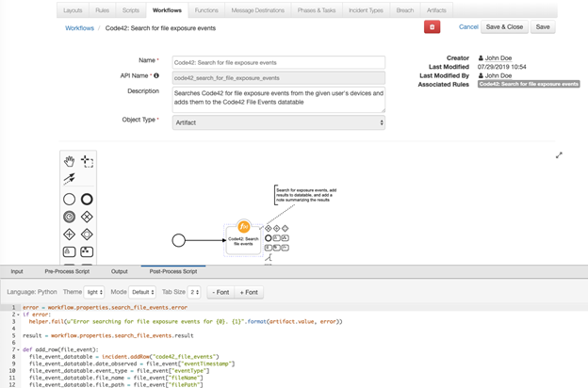This screenshot has height=388, width=588.
Task: Append plain diamond gateway from context pad
Action: pyautogui.click(x=286, y=228)
